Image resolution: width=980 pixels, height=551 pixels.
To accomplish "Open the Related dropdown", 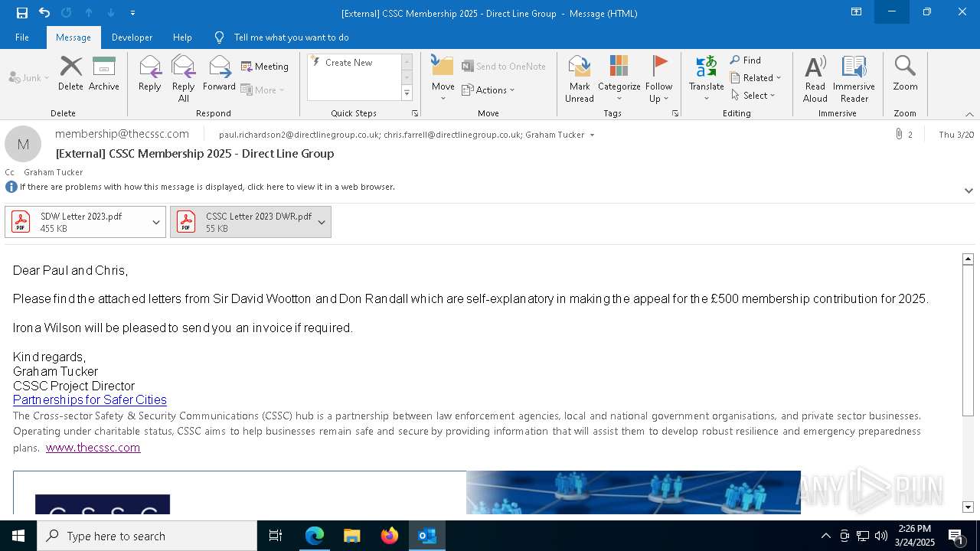I will [x=756, y=78].
